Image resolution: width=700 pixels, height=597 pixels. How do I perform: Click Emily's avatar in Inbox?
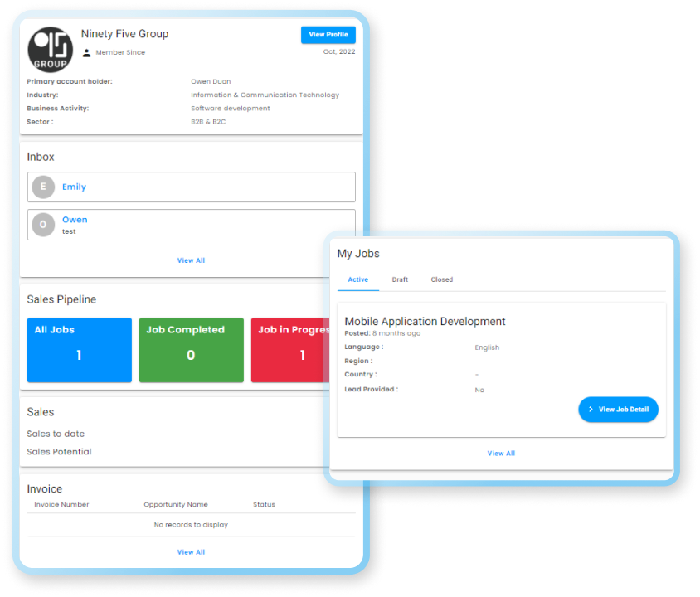[x=43, y=187]
